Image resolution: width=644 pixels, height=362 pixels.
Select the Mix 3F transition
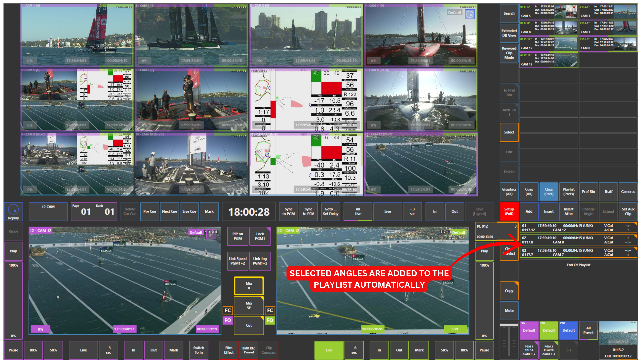[x=249, y=286]
